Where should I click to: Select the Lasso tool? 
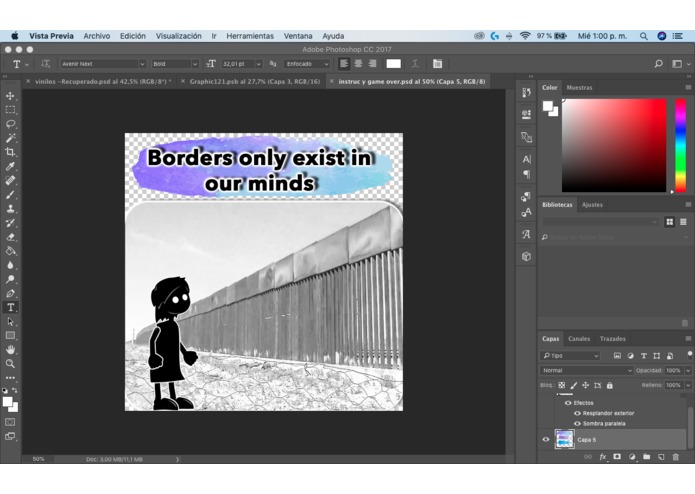coord(10,124)
